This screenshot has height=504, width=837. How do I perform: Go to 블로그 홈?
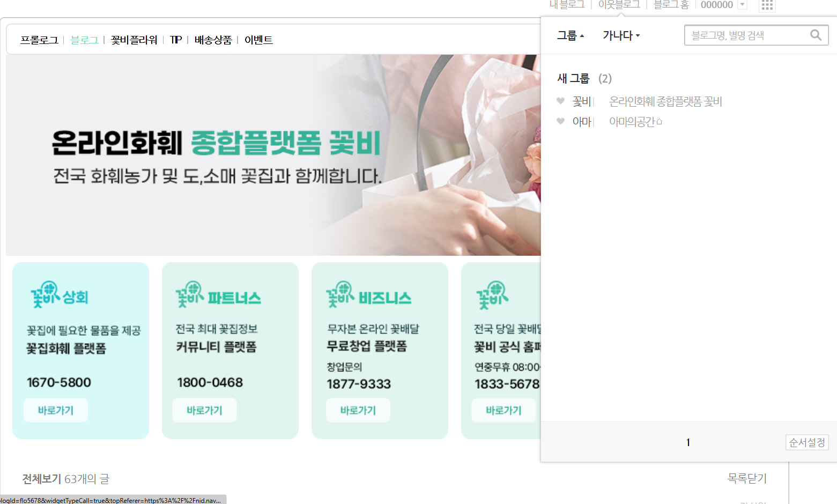(x=671, y=4)
